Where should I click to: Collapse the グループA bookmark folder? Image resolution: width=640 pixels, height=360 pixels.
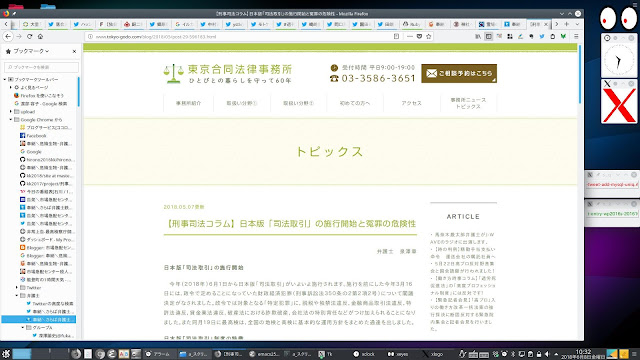coord(23,328)
